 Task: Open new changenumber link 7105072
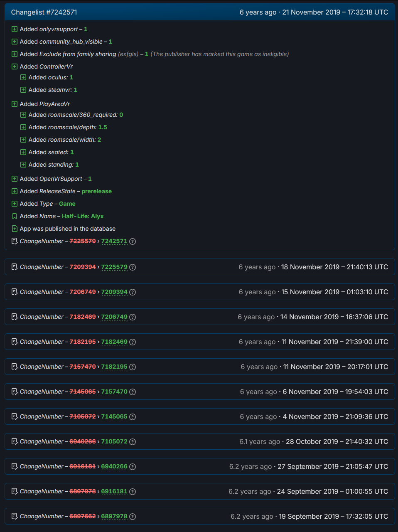pyautogui.click(x=114, y=441)
